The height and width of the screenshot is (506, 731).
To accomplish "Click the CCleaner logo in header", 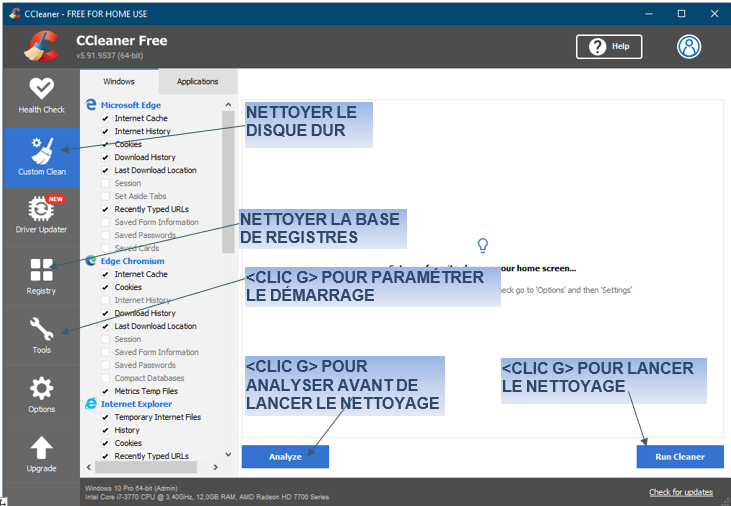I will (x=42, y=46).
